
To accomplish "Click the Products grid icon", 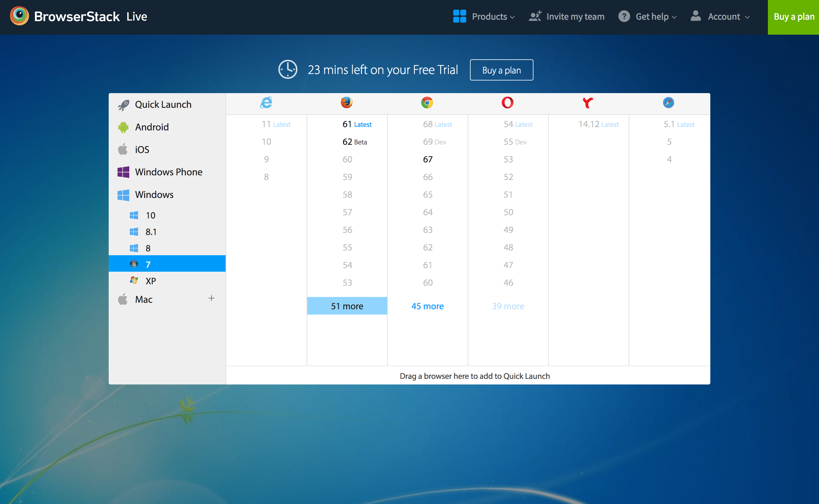I will point(459,16).
